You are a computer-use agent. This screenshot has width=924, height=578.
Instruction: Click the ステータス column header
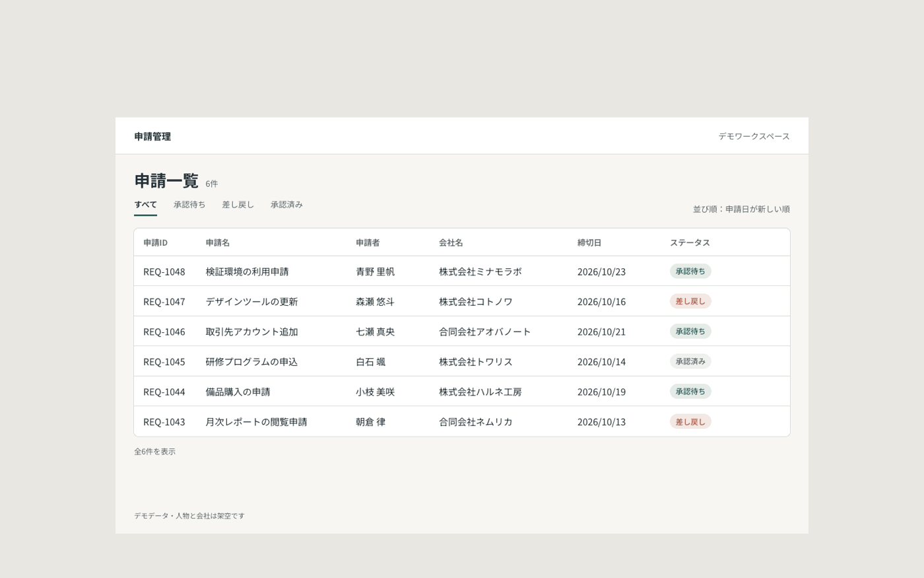tap(690, 242)
